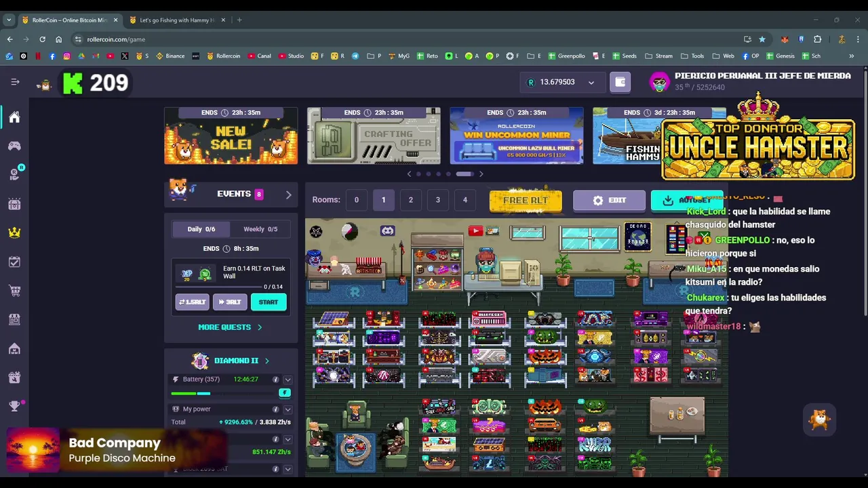Switch to room 0 tab
This screenshot has width=868, height=488.
pyautogui.click(x=356, y=200)
